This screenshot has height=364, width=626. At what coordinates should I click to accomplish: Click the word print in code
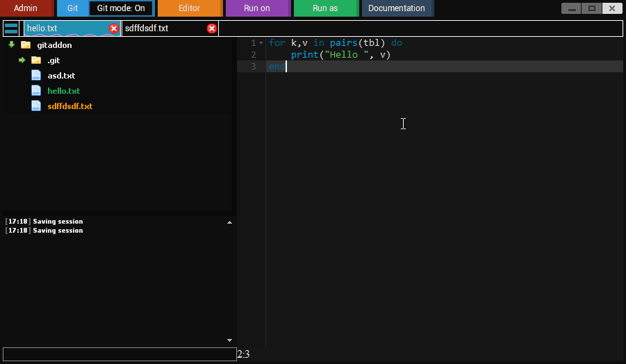click(304, 55)
